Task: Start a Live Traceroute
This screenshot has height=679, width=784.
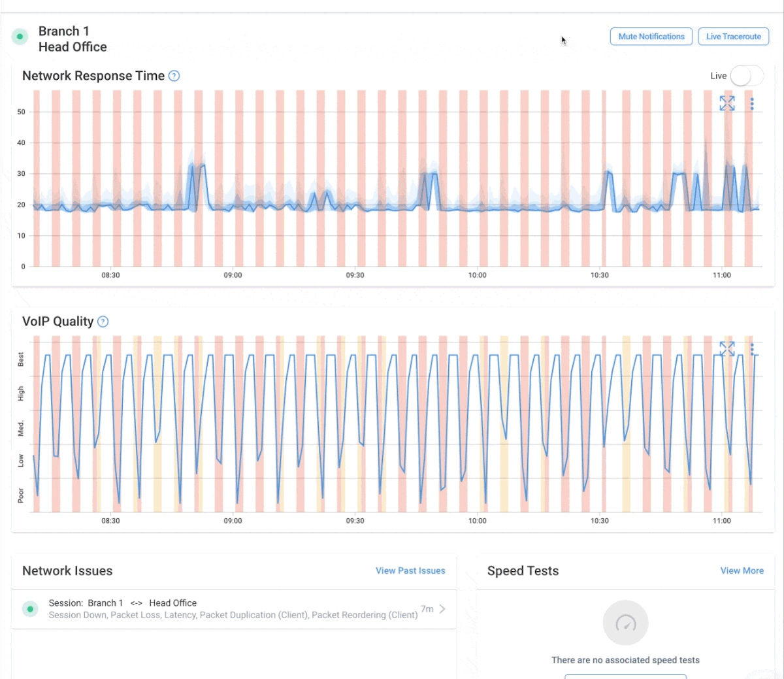Action: [x=733, y=37]
